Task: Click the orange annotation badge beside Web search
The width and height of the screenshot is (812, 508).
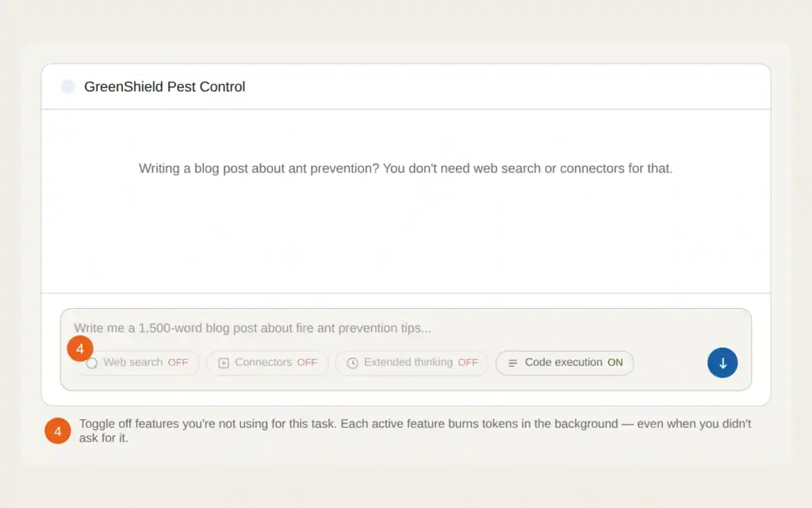Action: pos(80,348)
